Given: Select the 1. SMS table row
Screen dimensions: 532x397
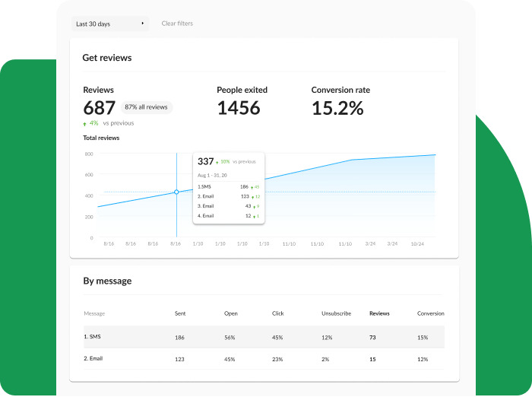Looking at the screenshot, I should pyautogui.click(x=264, y=337).
